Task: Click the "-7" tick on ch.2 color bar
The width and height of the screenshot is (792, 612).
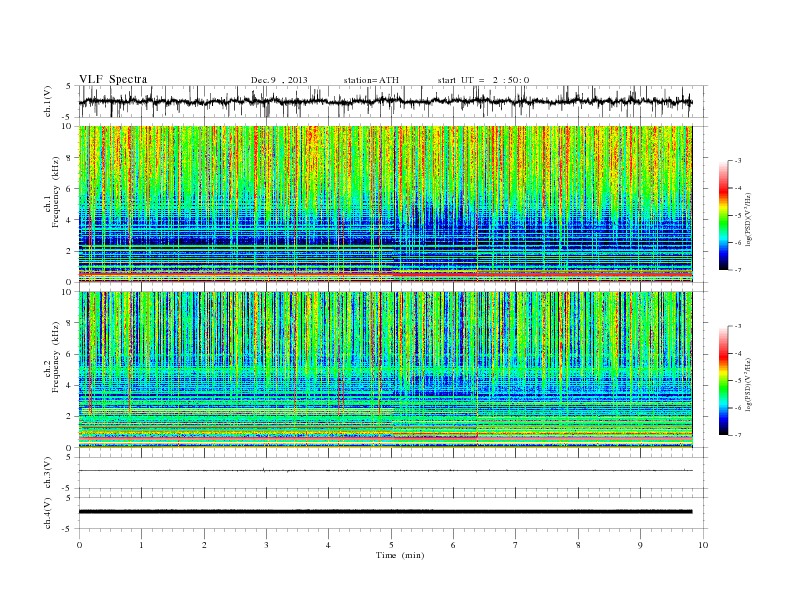Action: coord(737,435)
